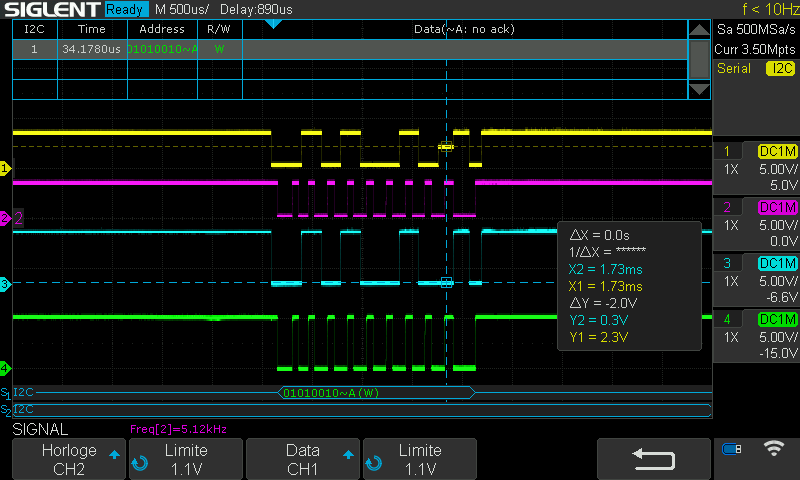Screen dimensions: 800x480
Task: Click the yellow trigger position marker at top
Action: tap(273, 24)
